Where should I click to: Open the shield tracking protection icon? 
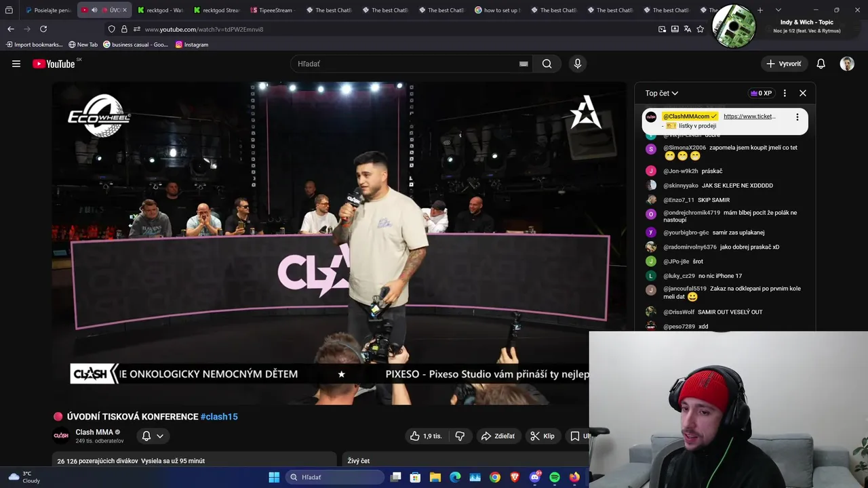point(111,29)
